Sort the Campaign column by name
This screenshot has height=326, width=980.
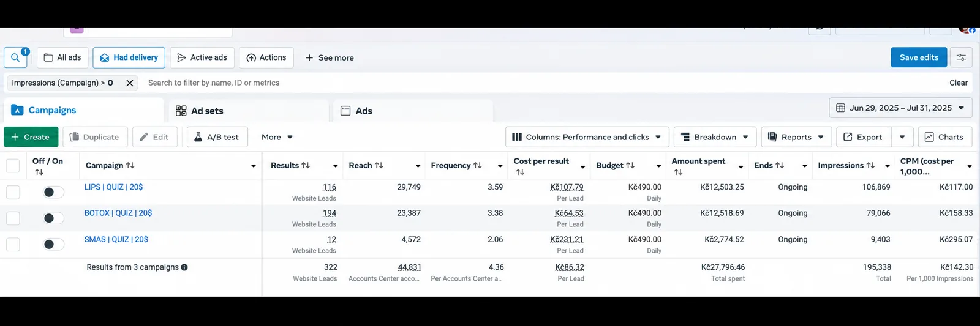(130, 165)
